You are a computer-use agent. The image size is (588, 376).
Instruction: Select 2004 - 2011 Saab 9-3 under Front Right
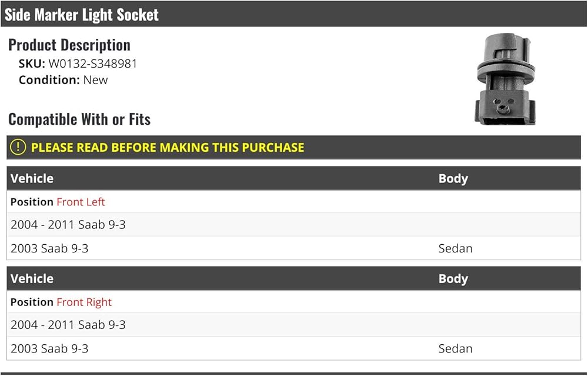pos(68,325)
